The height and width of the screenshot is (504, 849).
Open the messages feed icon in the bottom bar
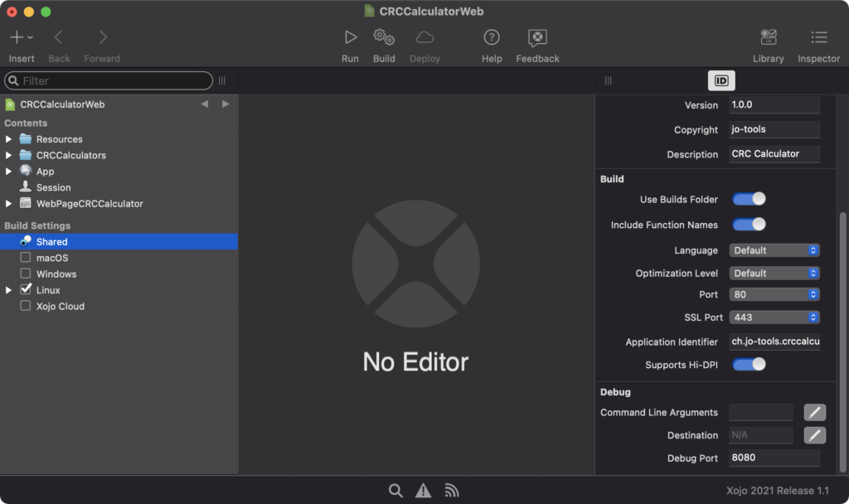coord(452,491)
